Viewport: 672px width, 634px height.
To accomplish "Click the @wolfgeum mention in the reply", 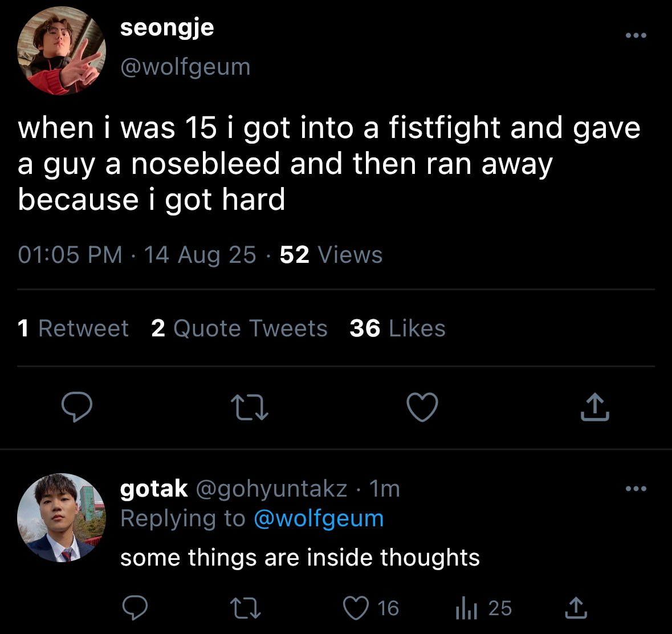I will click(x=318, y=519).
